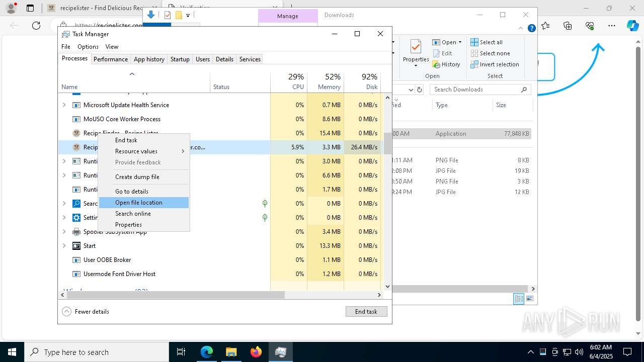Open Explorer quick access toolbar dropdown

pos(188,16)
